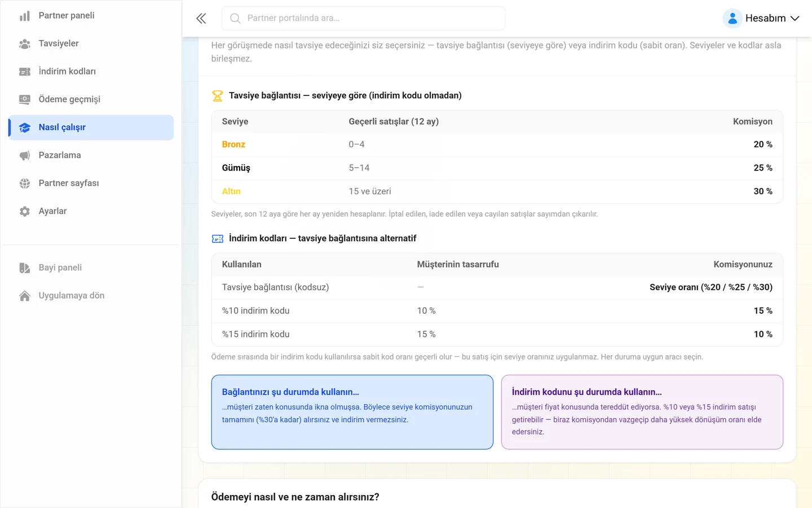Click the trophy icon beside Tavsiye bağlantısı heading

[217, 96]
